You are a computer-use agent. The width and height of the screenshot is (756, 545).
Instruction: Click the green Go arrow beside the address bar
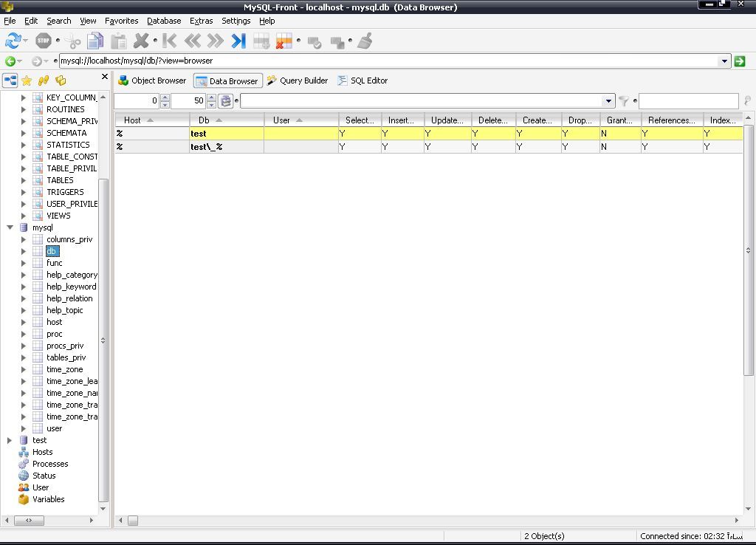click(740, 62)
